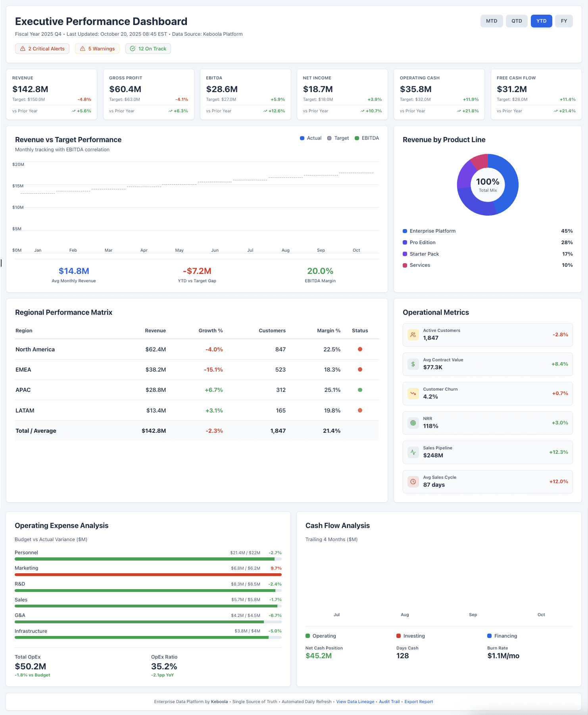The image size is (588, 715).
Task: Click the Enterprise Platform blue color swatch
Action: tap(405, 231)
